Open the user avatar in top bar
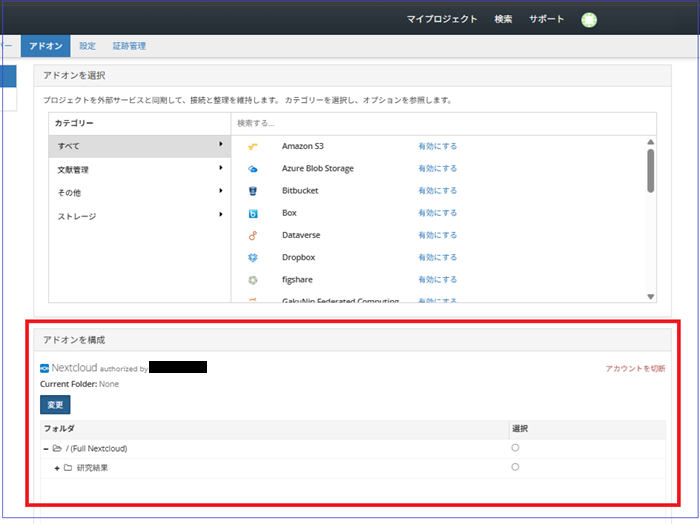This screenshot has height=524, width=700. pyautogui.click(x=589, y=19)
